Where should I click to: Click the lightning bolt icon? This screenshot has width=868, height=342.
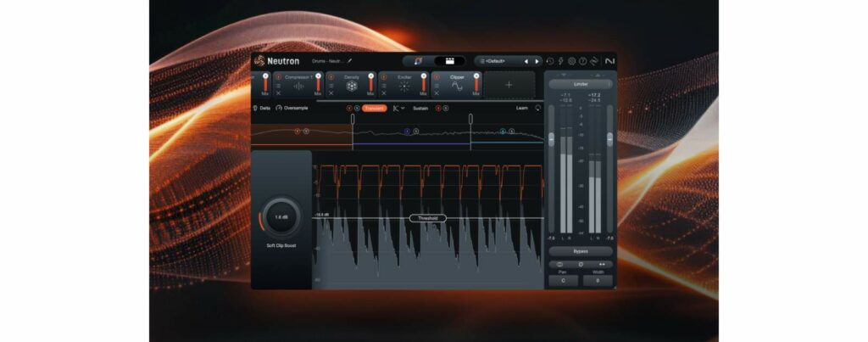[561, 61]
